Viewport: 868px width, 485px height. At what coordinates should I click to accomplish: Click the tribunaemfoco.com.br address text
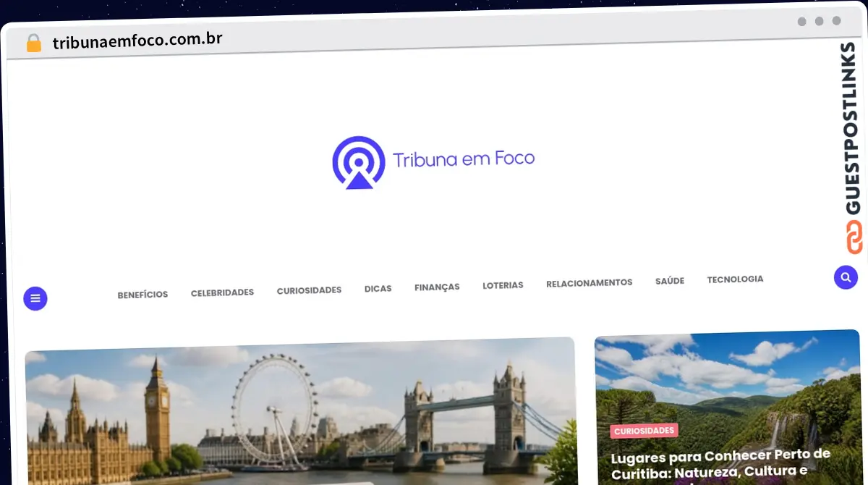(x=137, y=41)
